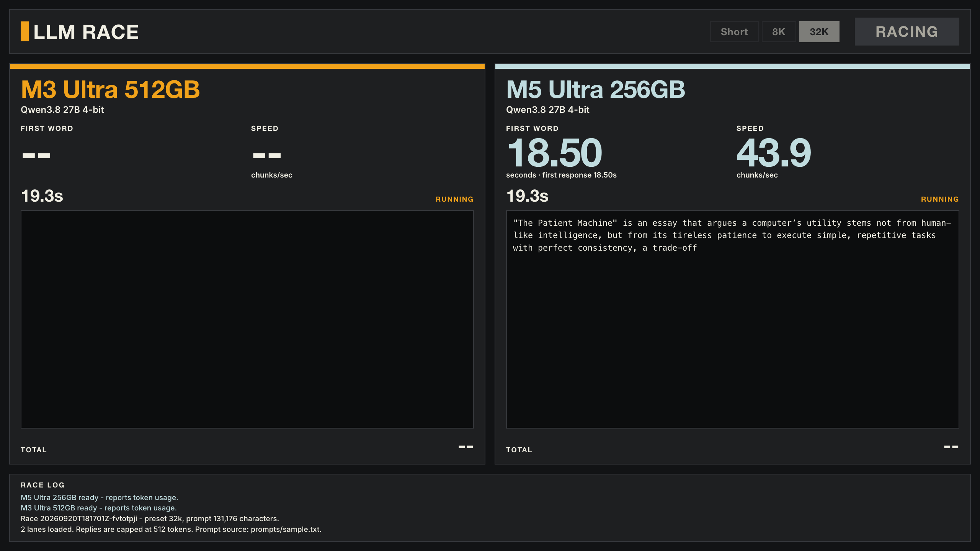This screenshot has height=551, width=980.
Task: Select the Short prompt preset
Action: 734,32
